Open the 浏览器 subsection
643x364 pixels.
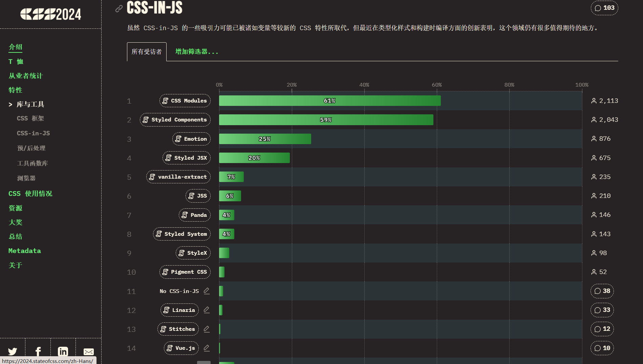[x=26, y=178]
